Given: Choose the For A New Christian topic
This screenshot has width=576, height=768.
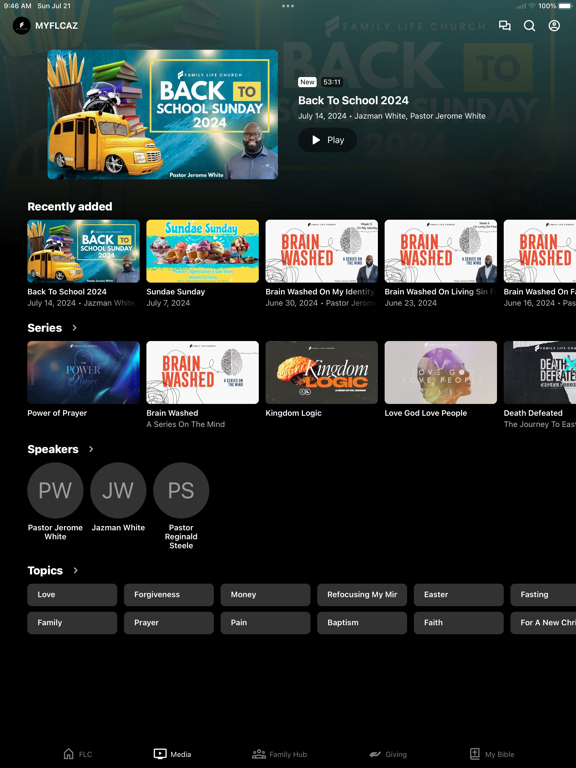Looking at the screenshot, I should [543, 623].
